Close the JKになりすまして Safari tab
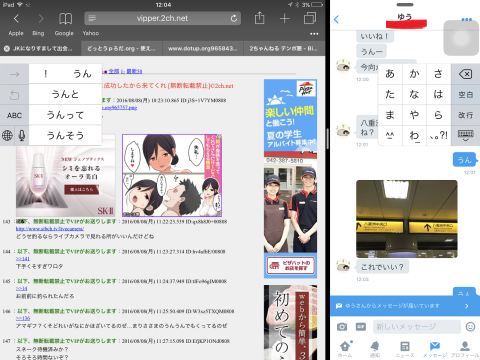The height and width of the screenshot is (360, 480). 7,49
